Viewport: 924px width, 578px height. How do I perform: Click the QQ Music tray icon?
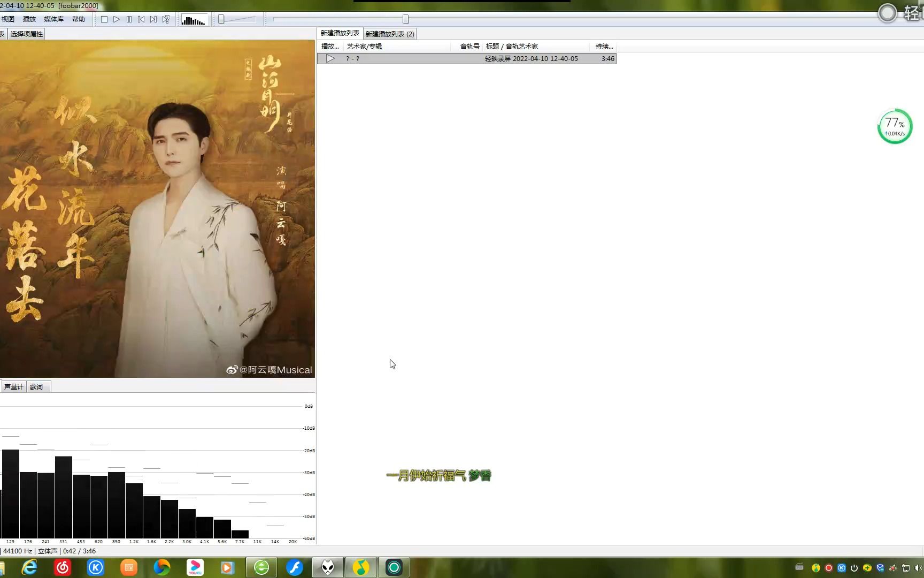pos(815,568)
